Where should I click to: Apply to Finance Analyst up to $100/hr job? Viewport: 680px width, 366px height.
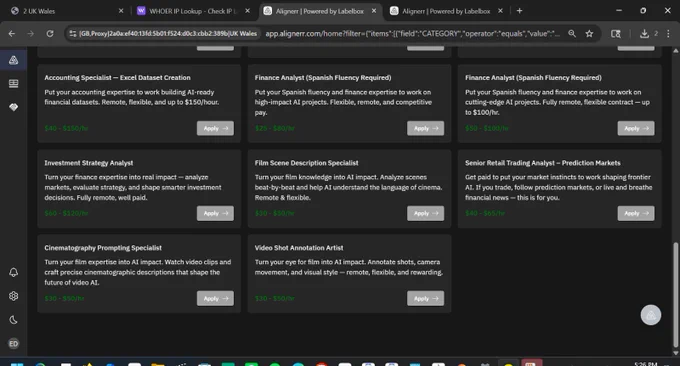point(636,128)
